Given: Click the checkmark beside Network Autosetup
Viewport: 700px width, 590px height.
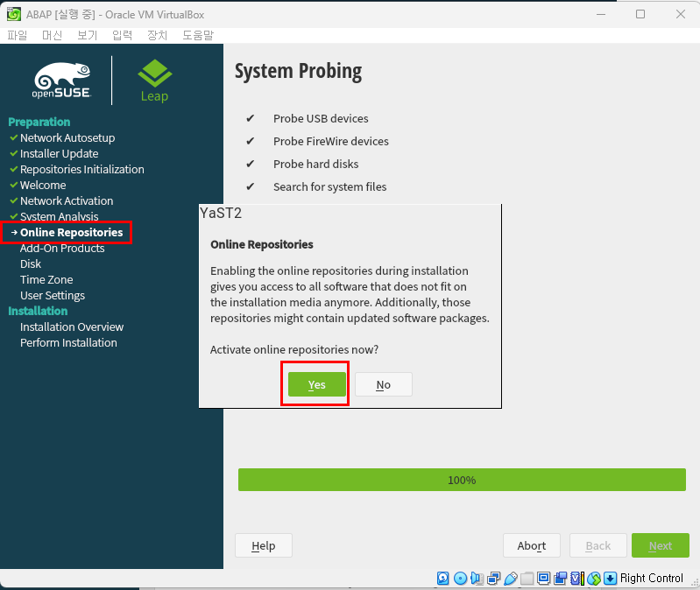Looking at the screenshot, I should pyautogui.click(x=14, y=137).
